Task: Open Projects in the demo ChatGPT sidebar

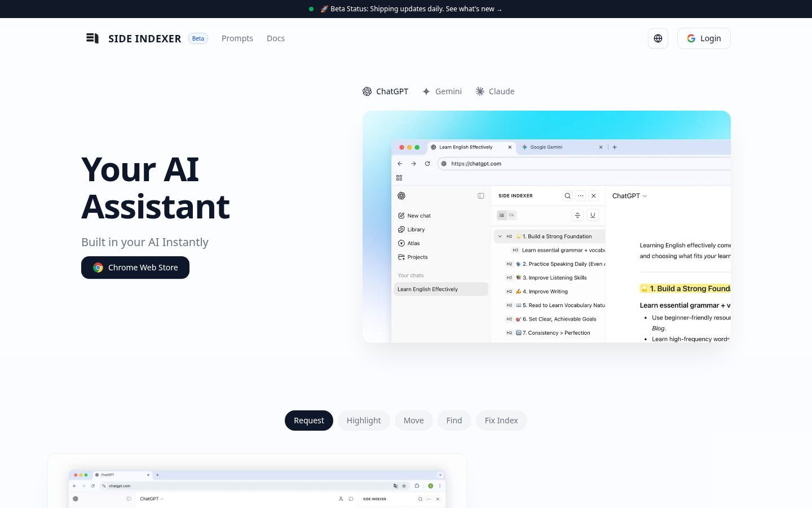Action: click(413, 257)
